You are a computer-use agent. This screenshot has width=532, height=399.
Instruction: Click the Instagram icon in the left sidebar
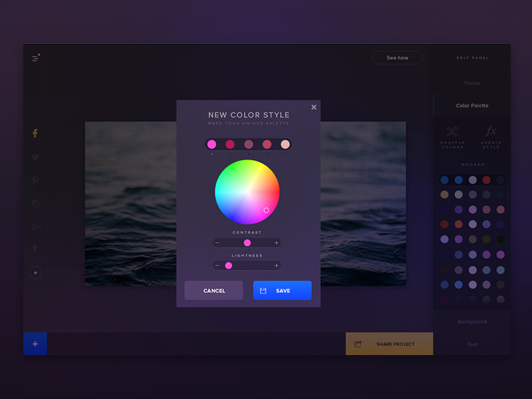35,203
